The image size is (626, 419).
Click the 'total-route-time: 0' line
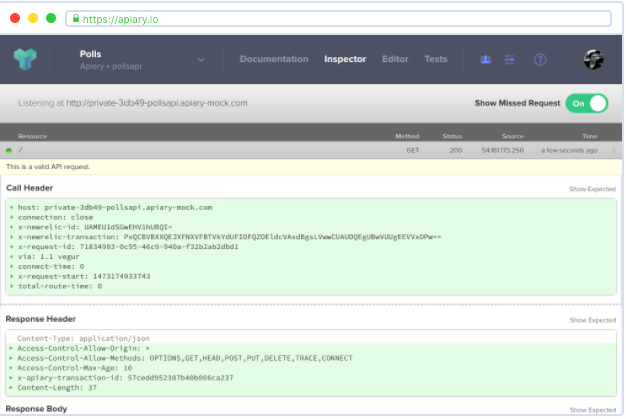pyautogui.click(x=59, y=286)
